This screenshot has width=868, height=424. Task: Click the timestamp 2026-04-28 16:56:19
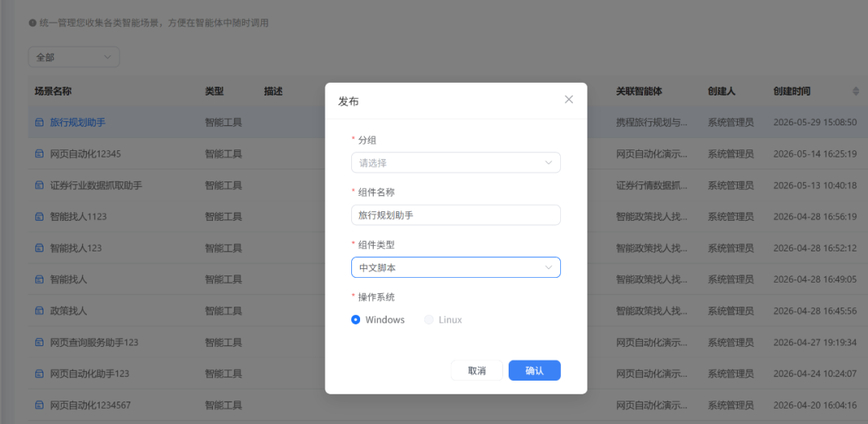(x=815, y=217)
